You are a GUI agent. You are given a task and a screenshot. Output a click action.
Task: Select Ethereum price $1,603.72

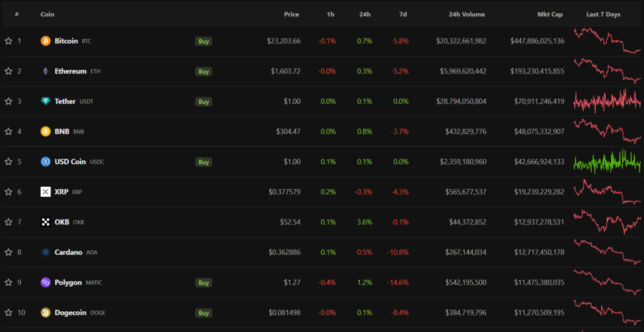[x=286, y=71]
